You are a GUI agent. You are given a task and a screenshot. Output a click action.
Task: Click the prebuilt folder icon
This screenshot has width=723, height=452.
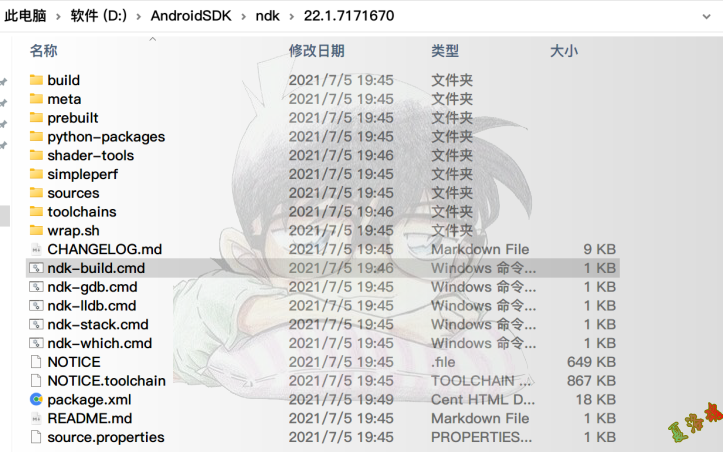(x=36, y=118)
